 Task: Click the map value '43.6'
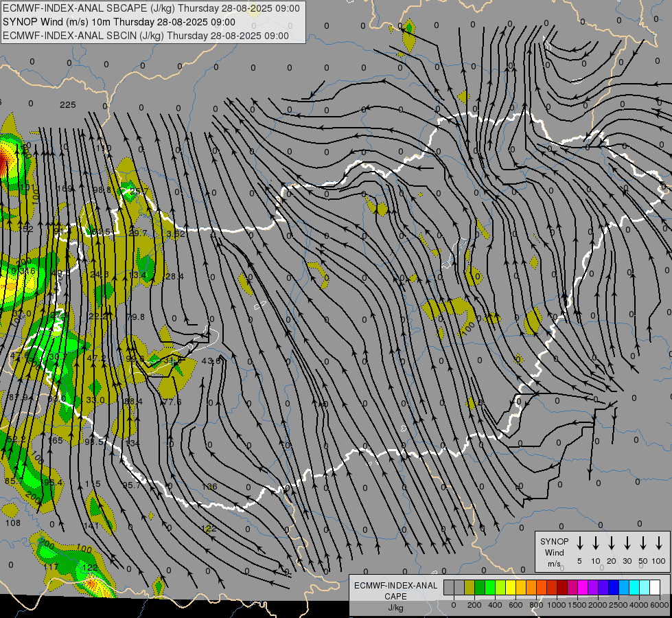[x=211, y=361]
